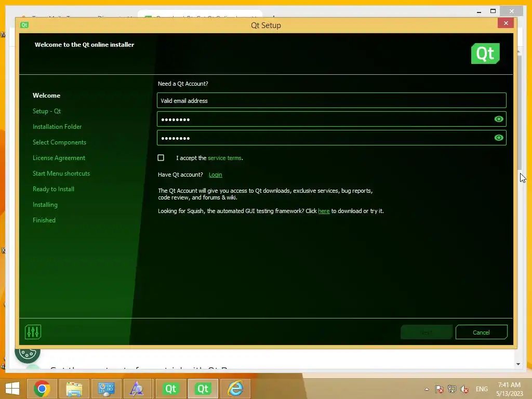Screen dimensions: 532x399
Task: Open the purple A-shaped taskbar app
Action: tap(137, 389)
